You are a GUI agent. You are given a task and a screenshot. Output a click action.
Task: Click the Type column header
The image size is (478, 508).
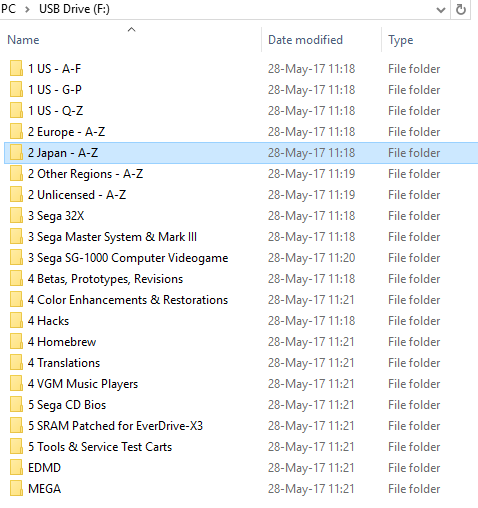click(401, 40)
